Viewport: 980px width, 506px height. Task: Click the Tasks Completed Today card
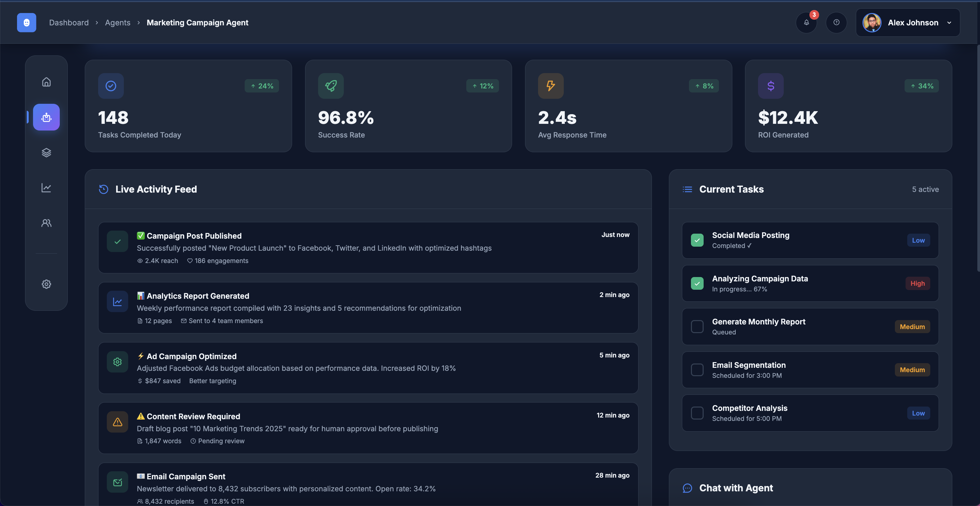coord(188,106)
